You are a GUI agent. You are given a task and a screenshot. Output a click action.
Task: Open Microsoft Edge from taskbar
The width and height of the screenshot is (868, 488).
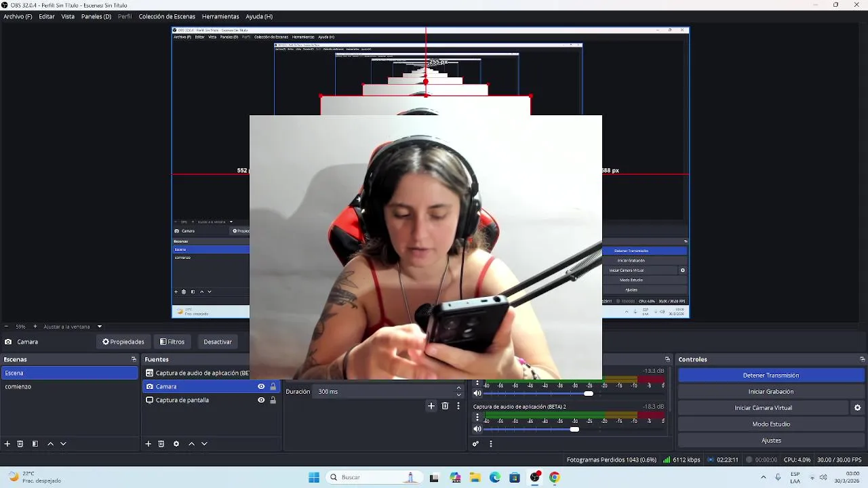tap(495, 477)
